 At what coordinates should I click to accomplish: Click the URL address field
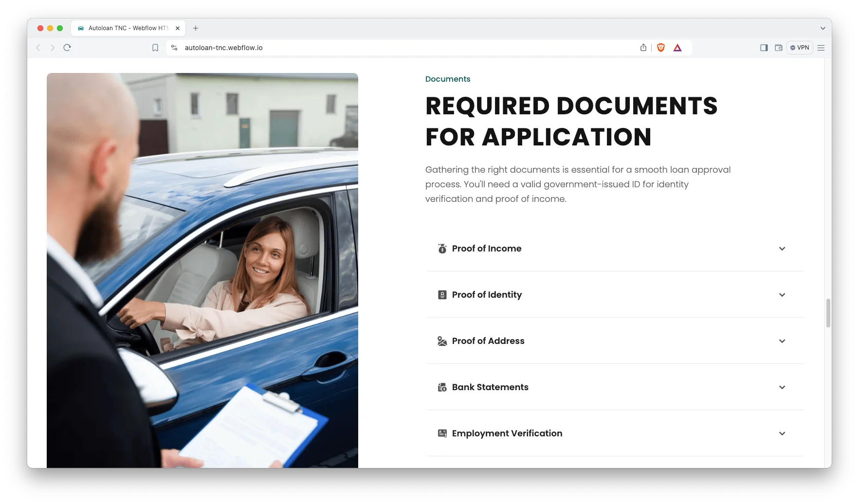pyautogui.click(x=389, y=48)
